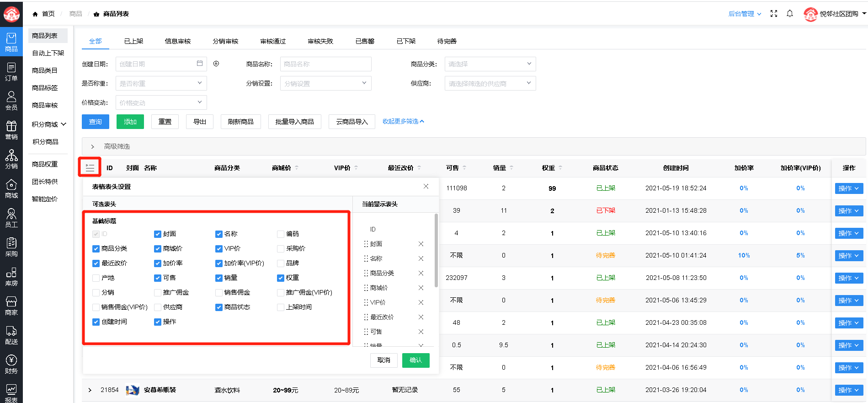Open the 分销设置 dropdown
The height and width of the screenshot is (403, 868).
click(x=325, y=83)
